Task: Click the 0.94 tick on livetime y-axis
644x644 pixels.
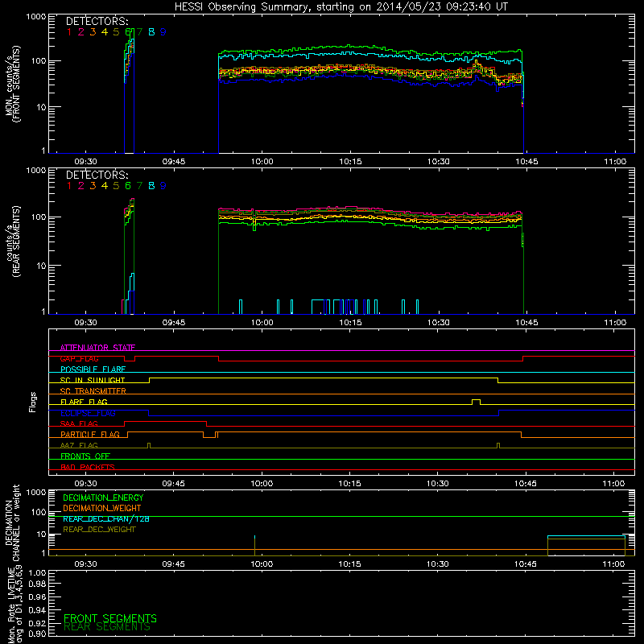Action: 38,609
